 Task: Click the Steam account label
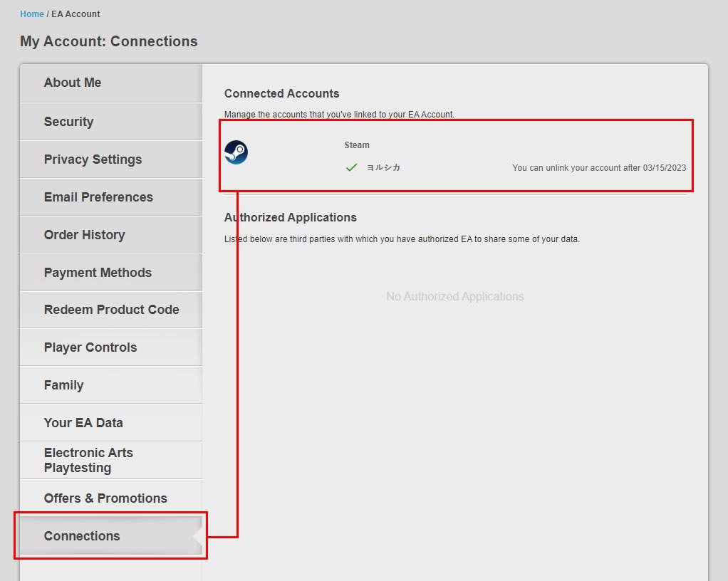357,145
